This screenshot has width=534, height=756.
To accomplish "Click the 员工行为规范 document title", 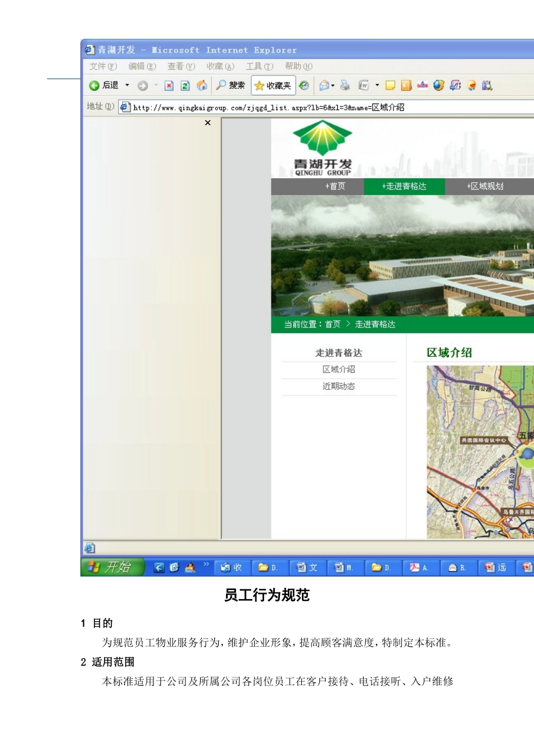I will click(x=267, y=595).
